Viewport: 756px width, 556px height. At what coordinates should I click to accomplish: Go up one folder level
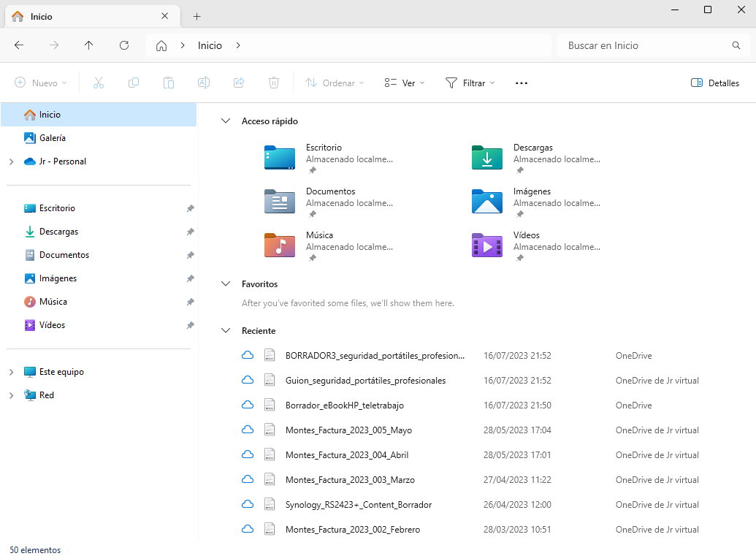[x=89, y=45]
